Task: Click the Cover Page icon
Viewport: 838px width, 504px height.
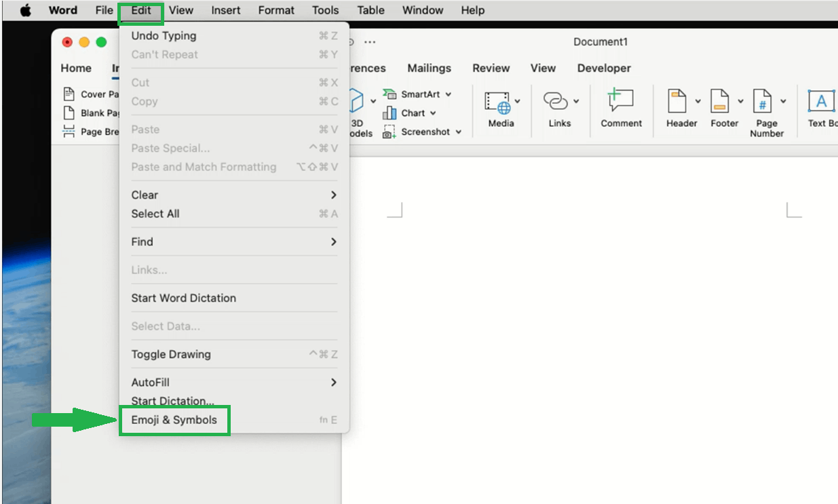Action: tap(69, 94)
